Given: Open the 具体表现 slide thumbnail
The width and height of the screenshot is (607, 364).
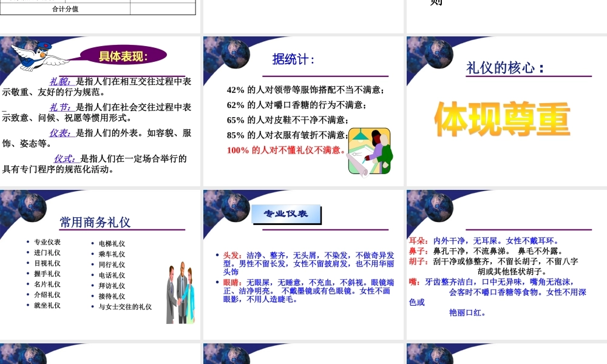Looking at the screenshot, I should [x=100, y=112].
